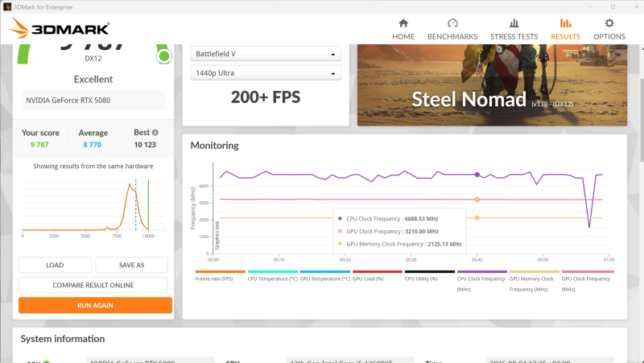
Task: Expand the Battlefield V game dropdown
Action: click(x=266, y=54)
